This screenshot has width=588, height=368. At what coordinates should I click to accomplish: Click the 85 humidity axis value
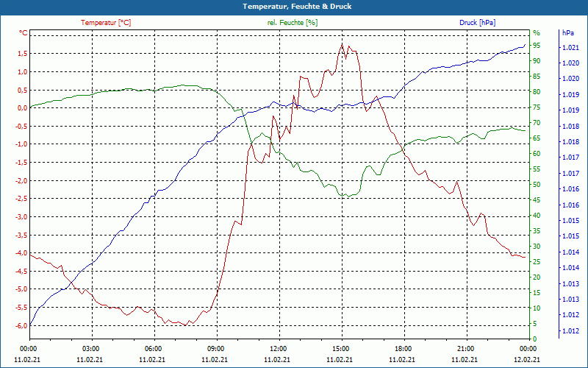[537, 77]
